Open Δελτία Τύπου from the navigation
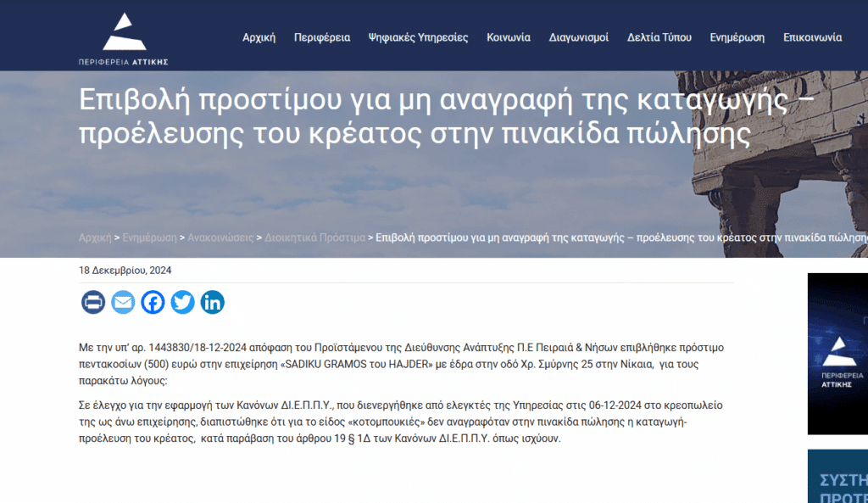The image size is (868, 503). [659, 37]
